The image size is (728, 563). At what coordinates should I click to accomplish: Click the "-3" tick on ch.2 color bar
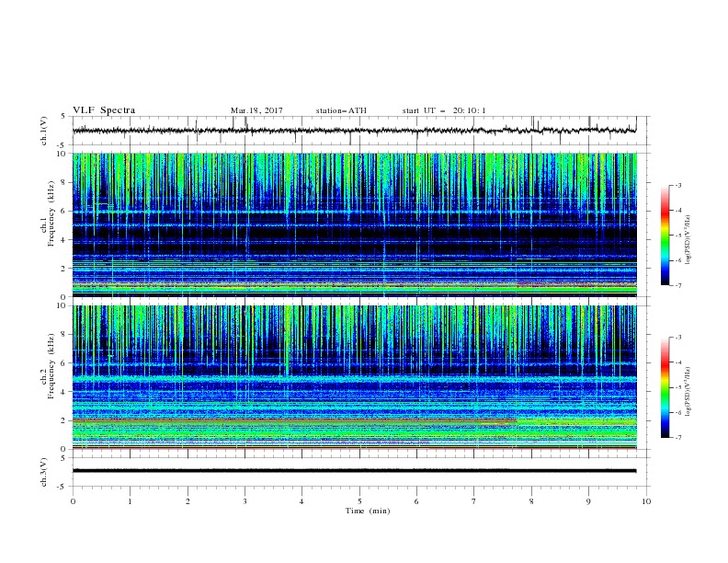point(678,338)
